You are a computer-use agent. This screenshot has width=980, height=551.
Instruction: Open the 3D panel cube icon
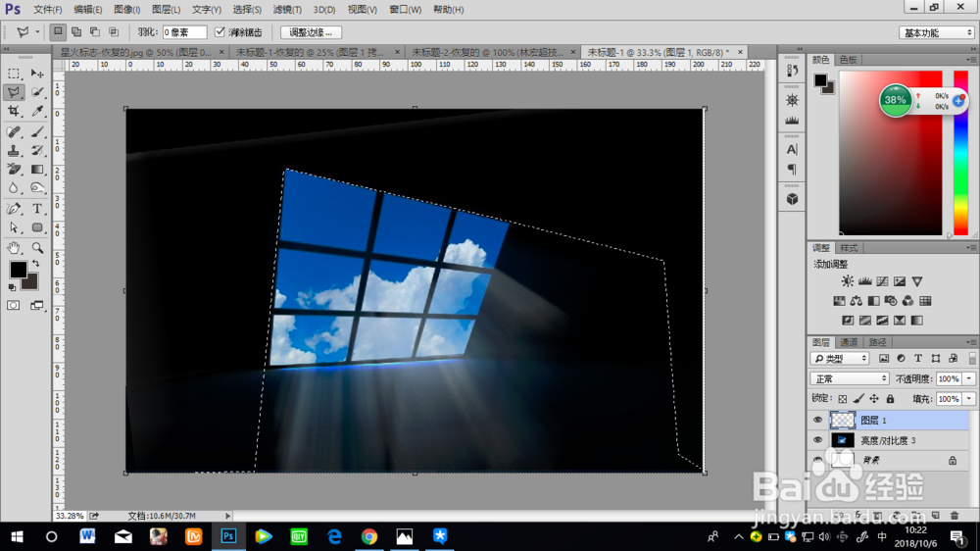pyautogui.click(x=792, y=199)
